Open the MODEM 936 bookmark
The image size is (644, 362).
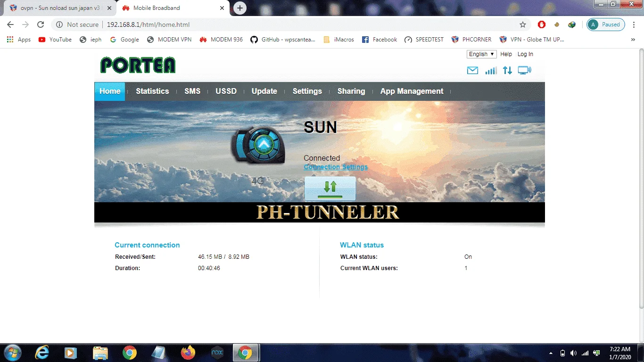point(221,40)
